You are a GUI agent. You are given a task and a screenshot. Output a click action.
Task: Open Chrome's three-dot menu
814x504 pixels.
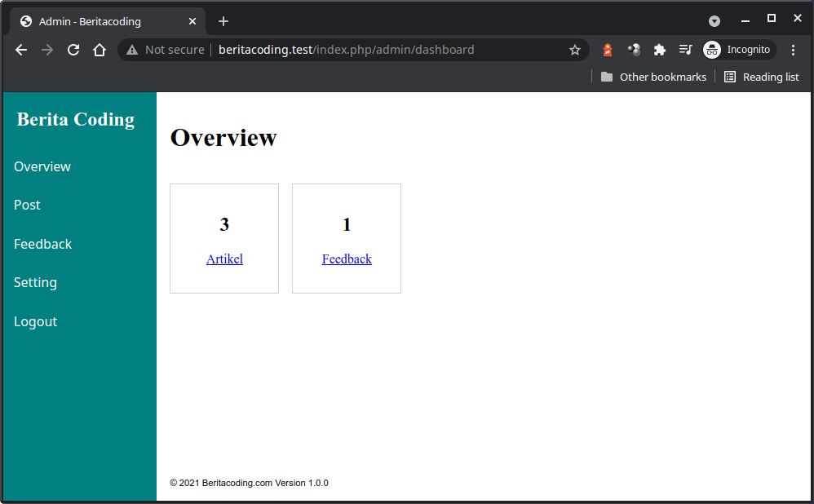(794, 50)
